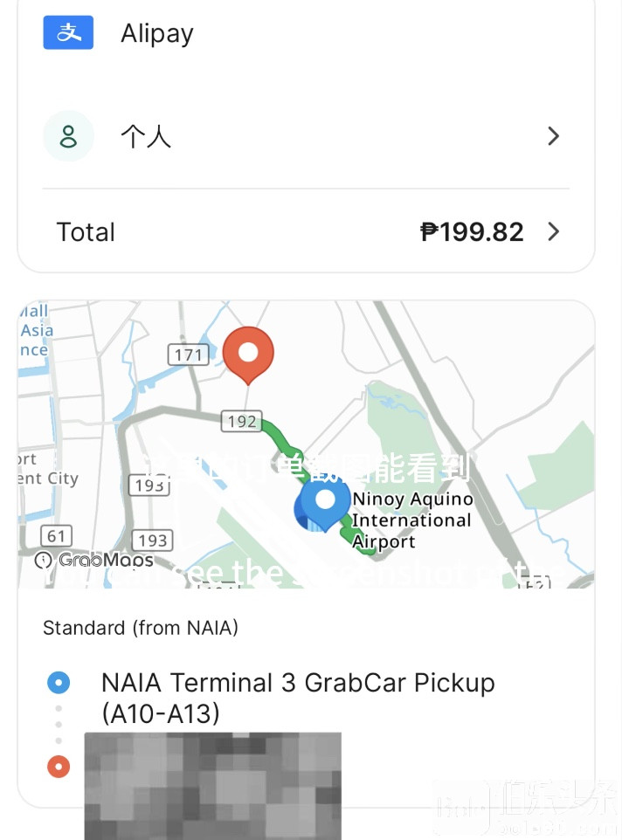The width and height of the screenshot is (622, 840).
Task: Tap Ninoy Aquino International Airport map label
Action: click(411, 520)
